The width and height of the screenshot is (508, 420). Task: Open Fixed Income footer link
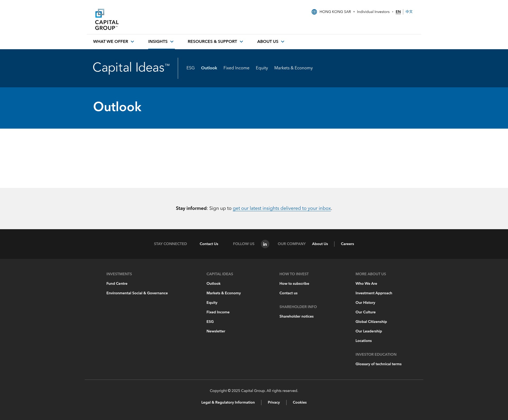(218, 312)
